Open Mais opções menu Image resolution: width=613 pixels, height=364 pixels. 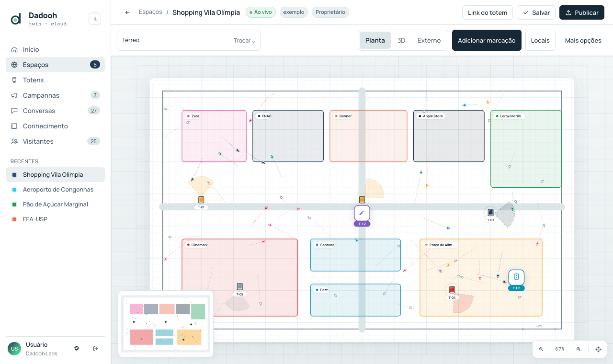(x=583, y=40)
